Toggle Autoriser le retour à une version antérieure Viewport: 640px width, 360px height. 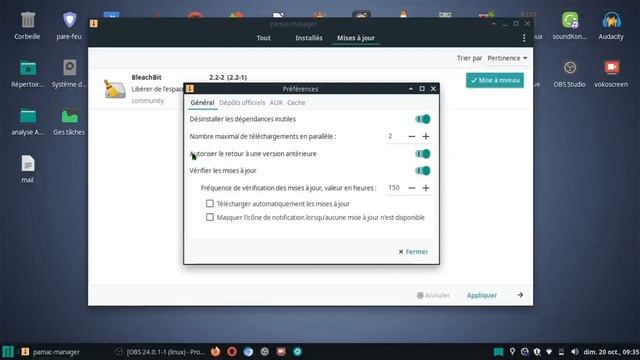(x=422, y=154)
